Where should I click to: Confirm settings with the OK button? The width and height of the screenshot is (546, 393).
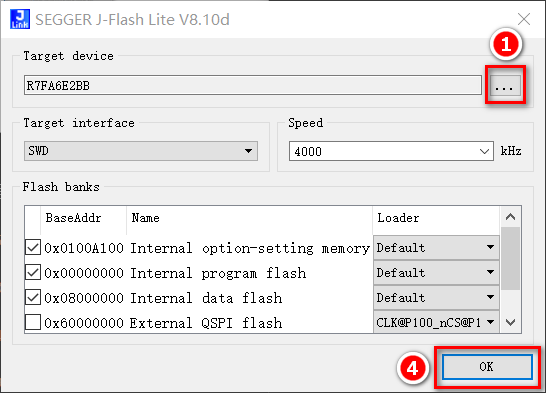(x=487, y=367)
